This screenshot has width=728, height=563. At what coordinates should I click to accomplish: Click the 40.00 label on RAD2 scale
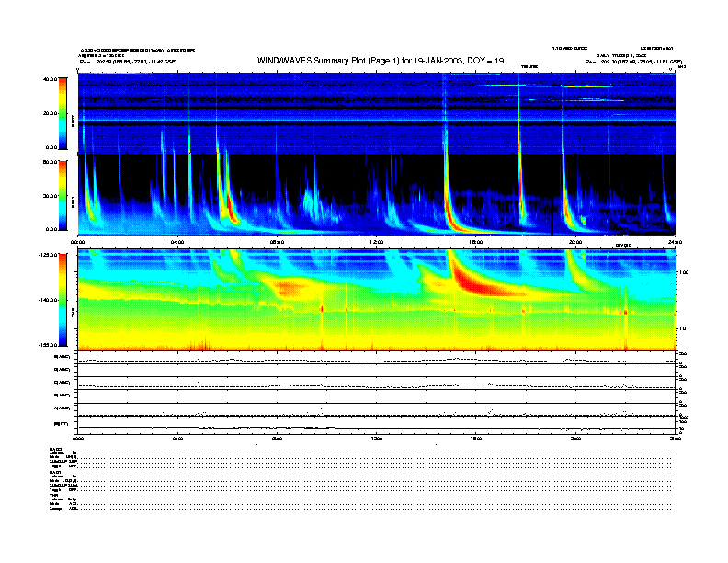point(50,79)
